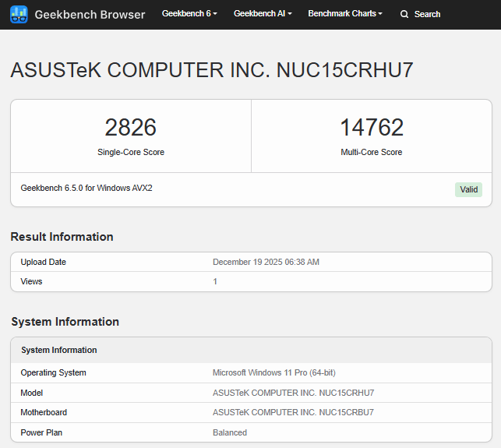Viewport: 501px width, 448px height.
Task: Select the 14762 multi-core score value
Action: 372,128
